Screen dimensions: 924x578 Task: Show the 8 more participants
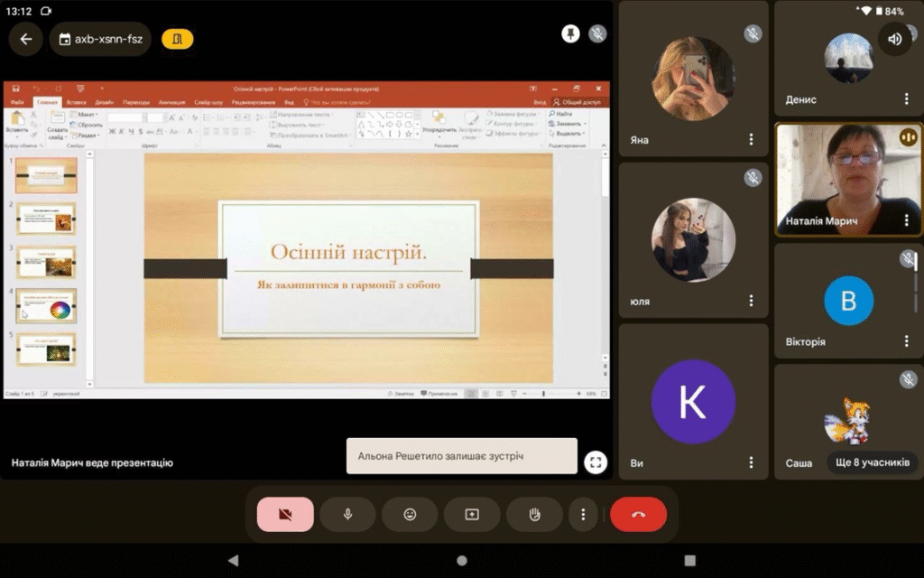pyautogui.click(x=872, y=462)
